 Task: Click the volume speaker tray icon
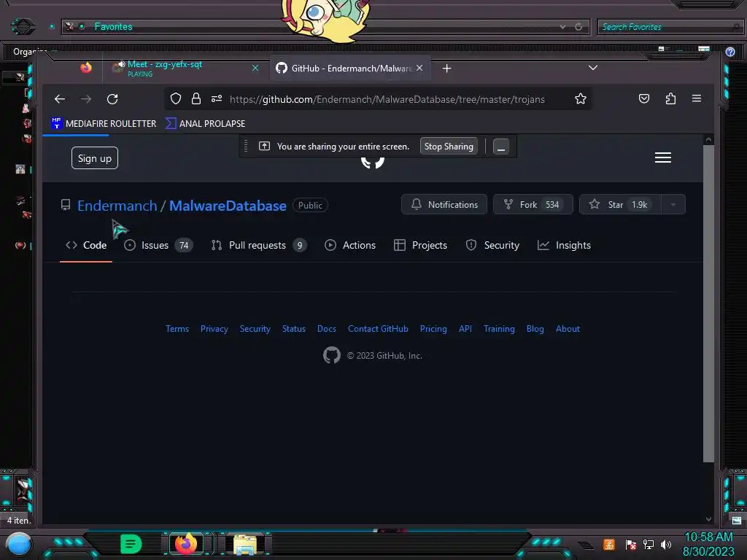[x=665, y=544]
